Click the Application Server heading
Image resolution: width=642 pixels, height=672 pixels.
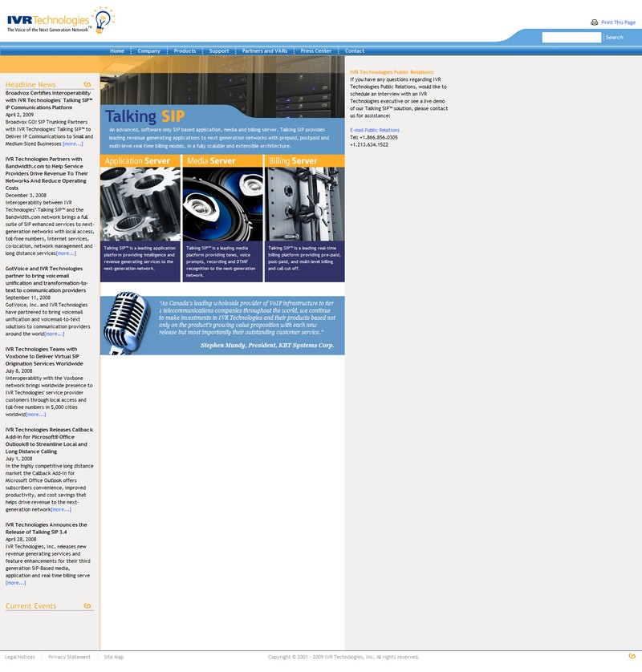pos(137,161)
